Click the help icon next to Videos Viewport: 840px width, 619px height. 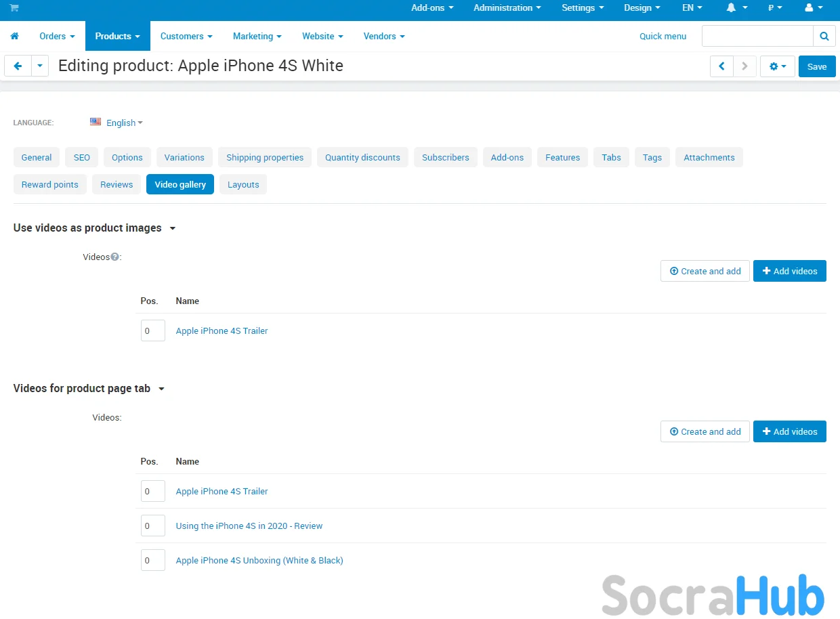click(115, 257)
